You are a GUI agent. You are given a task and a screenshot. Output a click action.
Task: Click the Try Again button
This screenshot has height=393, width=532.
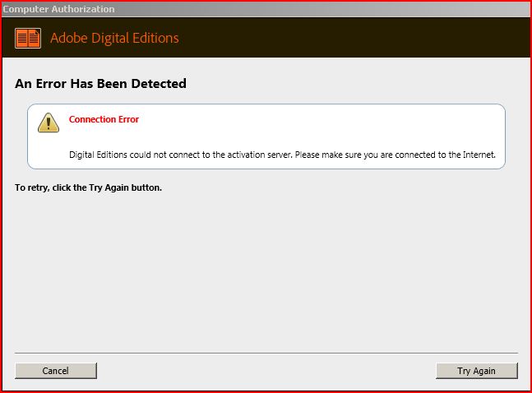pyautogui.click(x=477, y=371)
